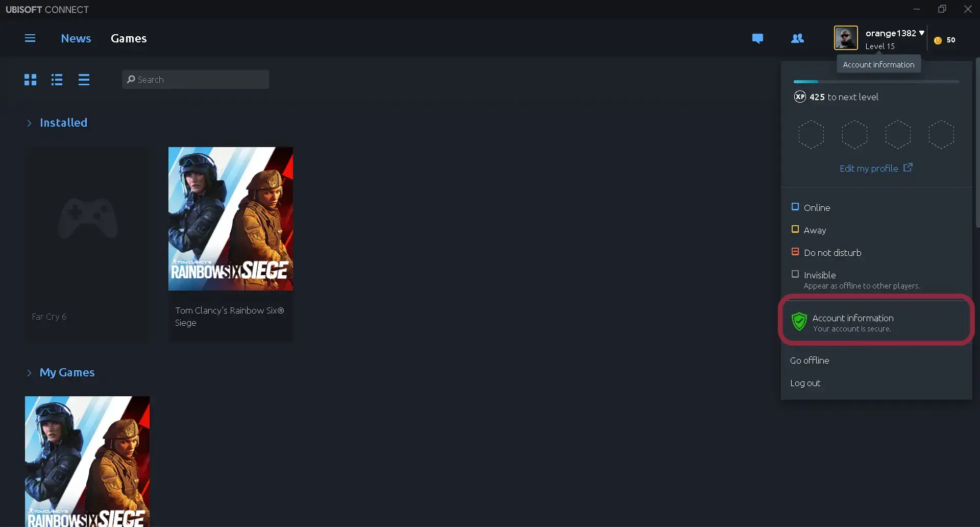
Task: Click the Installed section heading
Action: point(64,123)
